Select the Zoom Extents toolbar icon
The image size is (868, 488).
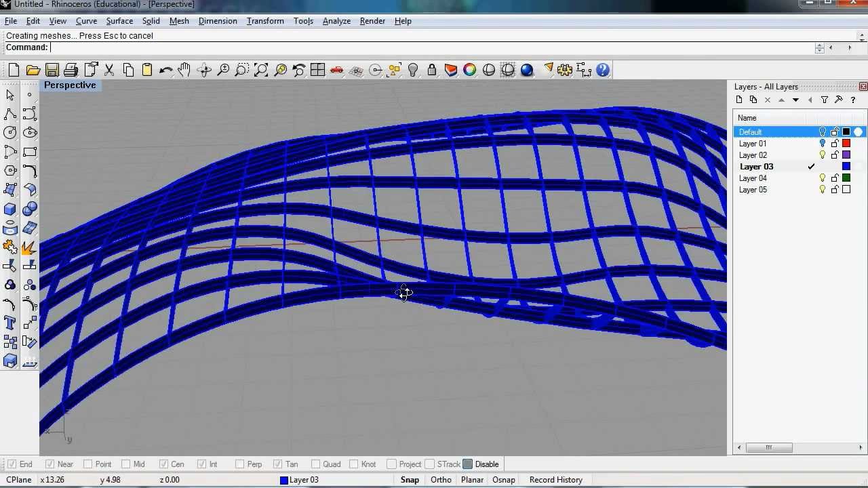[x=261, y=70]
